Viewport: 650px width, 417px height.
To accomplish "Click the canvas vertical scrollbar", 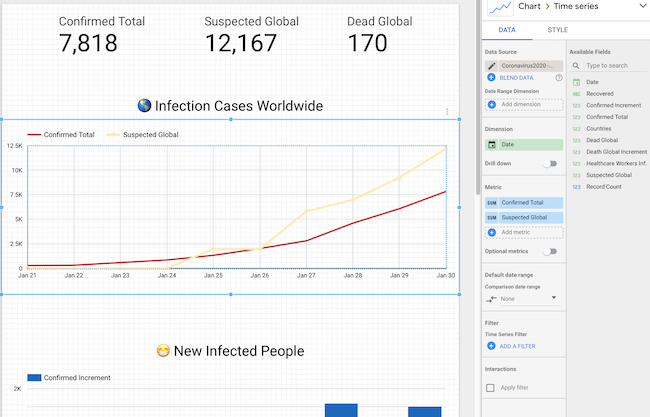I will [478, 97].
